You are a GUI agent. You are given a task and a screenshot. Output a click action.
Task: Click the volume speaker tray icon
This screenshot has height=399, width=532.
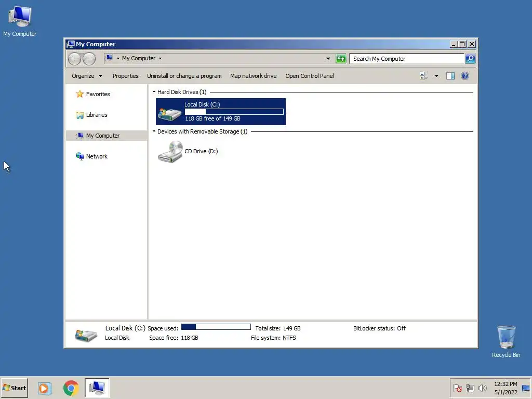point(482,388)
